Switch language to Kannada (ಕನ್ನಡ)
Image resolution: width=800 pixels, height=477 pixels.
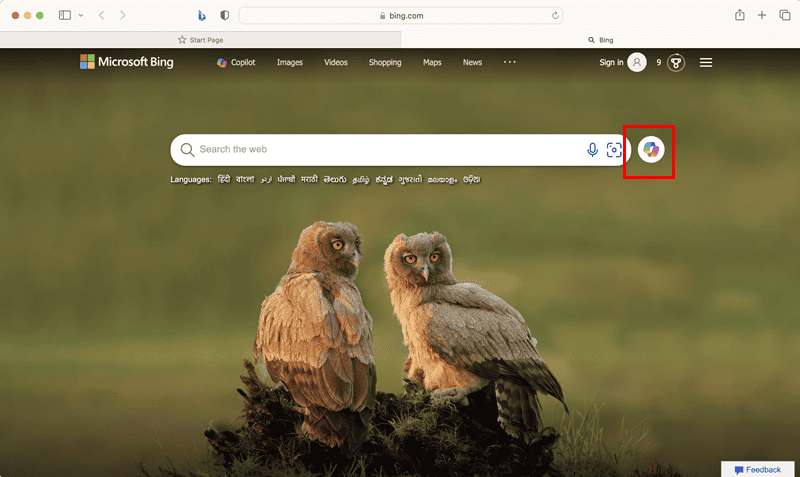tap(384, 180)
